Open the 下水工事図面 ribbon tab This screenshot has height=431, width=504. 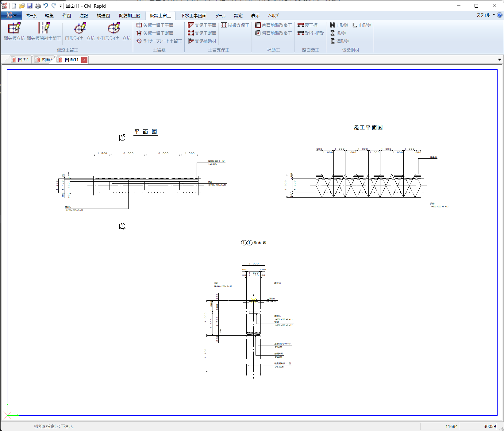194,16
